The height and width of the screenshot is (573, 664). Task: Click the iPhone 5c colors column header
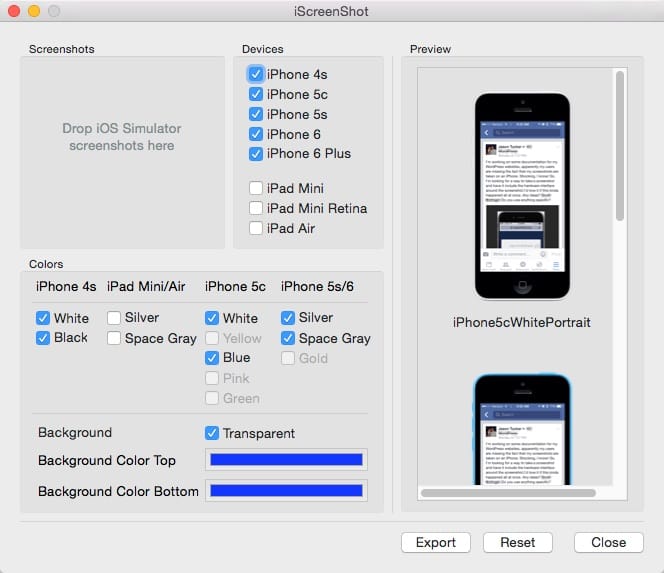[235, 286]
